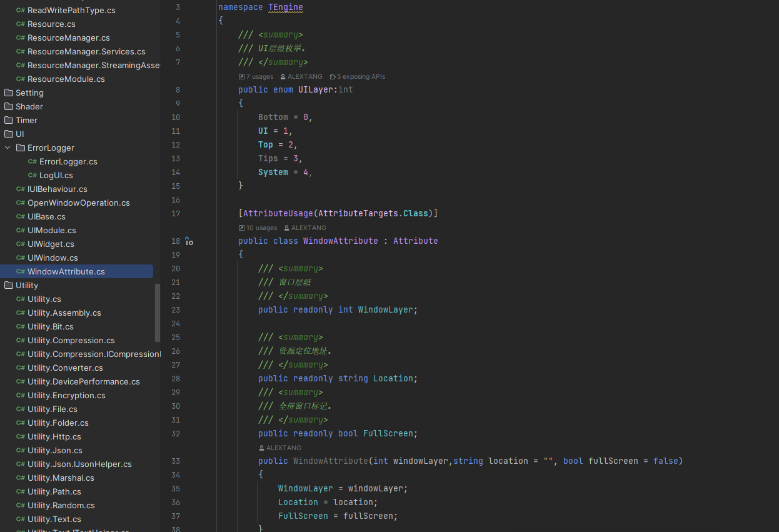779x532 pixels.
Task: Click the usages icon above the UILayer enum
Action: [241, 77]
